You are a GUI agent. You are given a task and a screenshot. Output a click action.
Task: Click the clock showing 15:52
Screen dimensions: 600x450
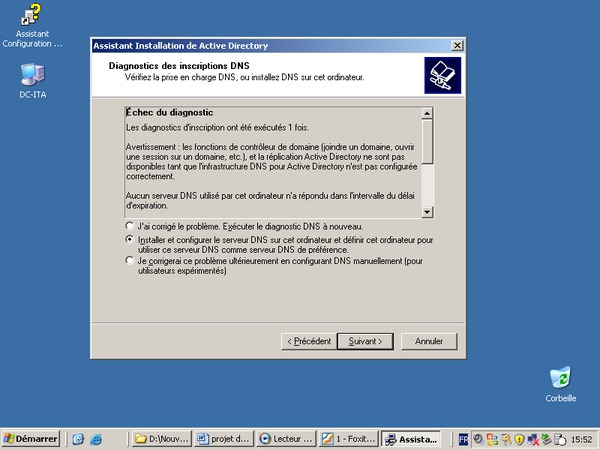tap(582, 439)
